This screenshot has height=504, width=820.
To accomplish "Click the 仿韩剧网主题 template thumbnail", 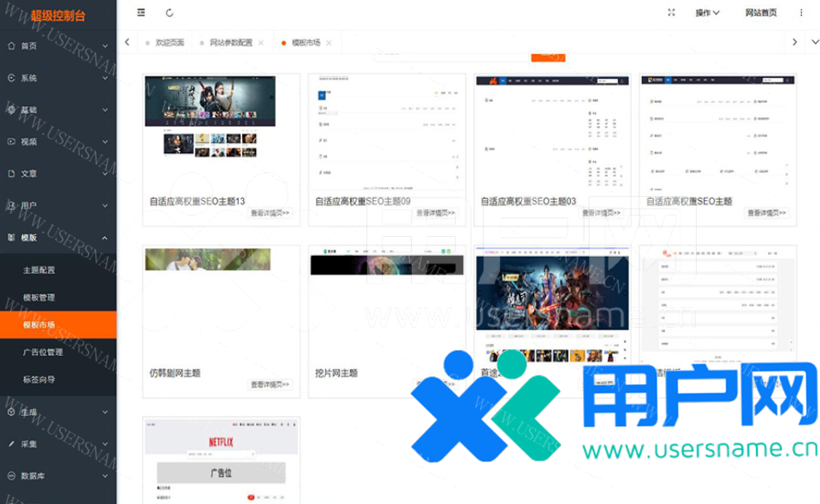I will pyautogui.click(x=208, y=259).
